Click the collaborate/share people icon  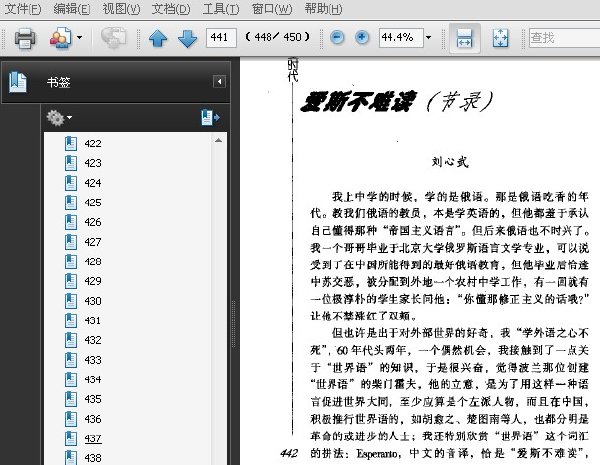pyautogui.click(x=60, y=38)
